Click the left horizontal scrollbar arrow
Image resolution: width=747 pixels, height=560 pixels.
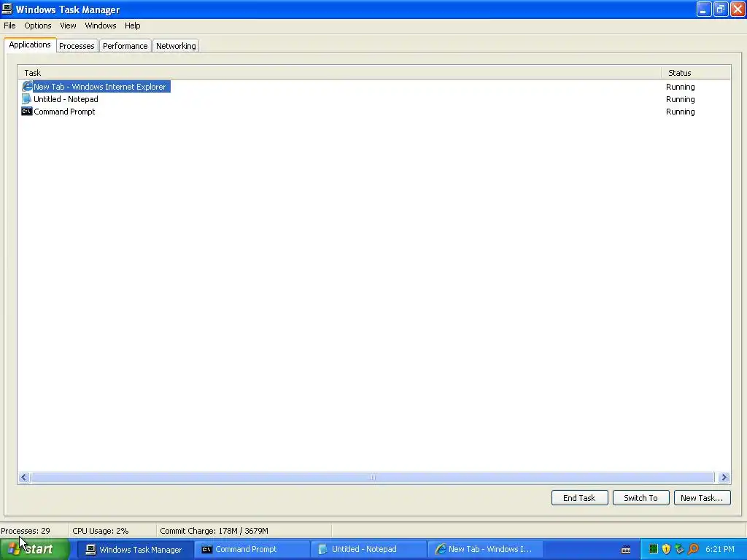click(x=24, y=477)
